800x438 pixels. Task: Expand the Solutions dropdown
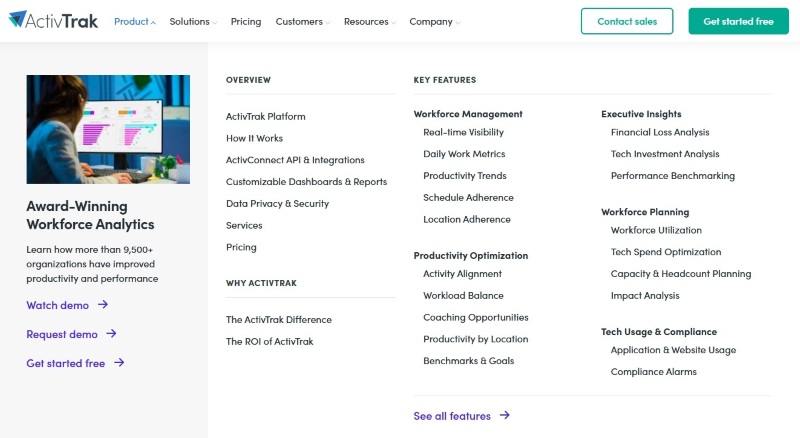coord(193,21)
